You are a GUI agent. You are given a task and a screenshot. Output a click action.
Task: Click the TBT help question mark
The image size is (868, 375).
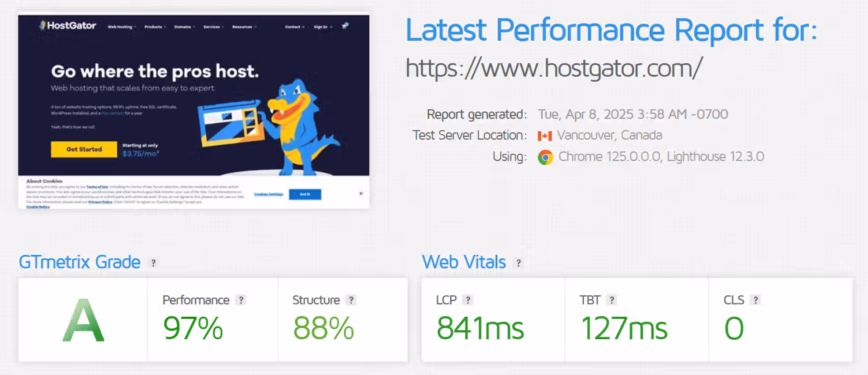(612, 300)
